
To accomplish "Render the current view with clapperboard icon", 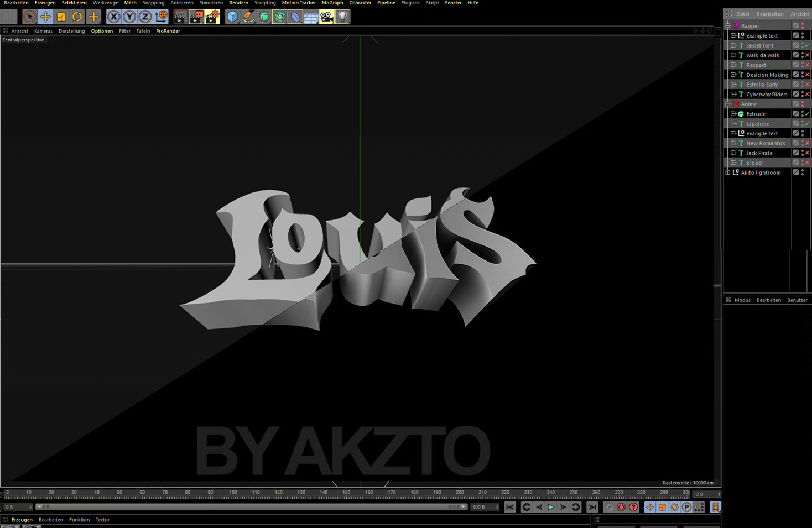I will (180, 17).
